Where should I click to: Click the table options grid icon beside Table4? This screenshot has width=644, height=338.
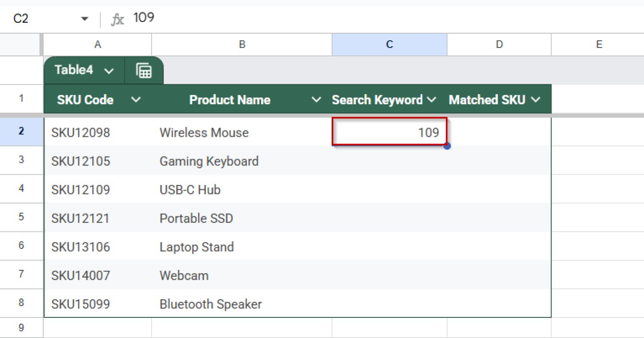144,70
